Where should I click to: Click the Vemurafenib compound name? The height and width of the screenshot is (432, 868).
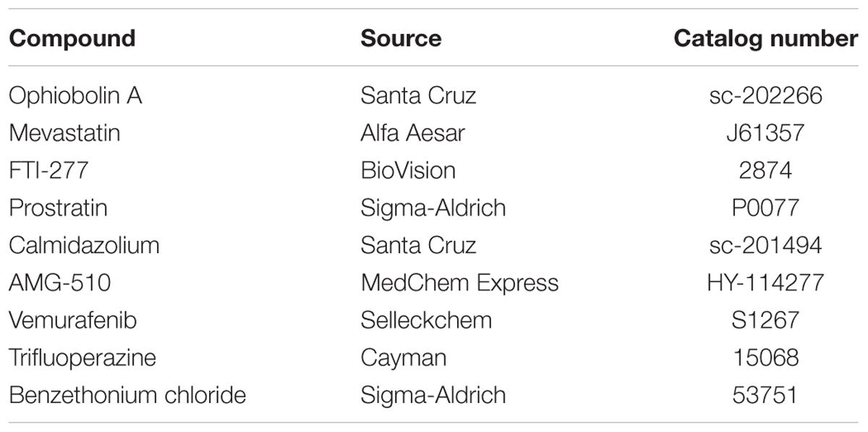pyautogui.click(x=72, y=321)
